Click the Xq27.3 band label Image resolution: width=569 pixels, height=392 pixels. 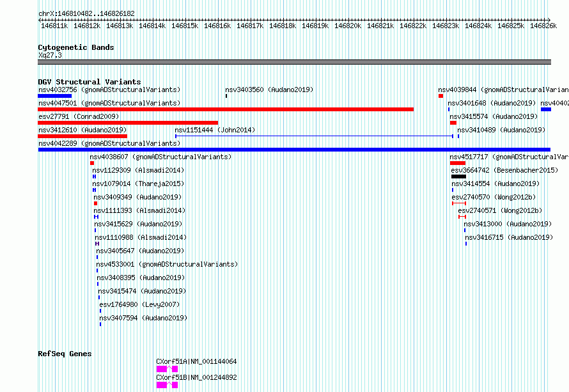pos(50,55)
